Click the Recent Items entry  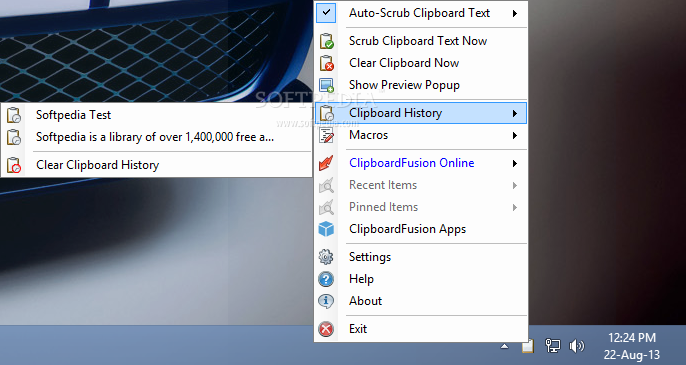pyautogui.click(x=383, y=185)
